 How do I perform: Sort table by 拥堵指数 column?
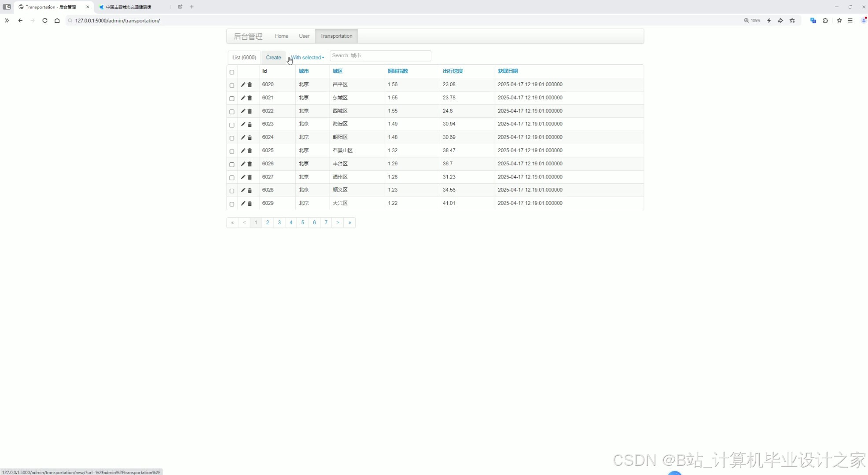click(x=398, y=71)
